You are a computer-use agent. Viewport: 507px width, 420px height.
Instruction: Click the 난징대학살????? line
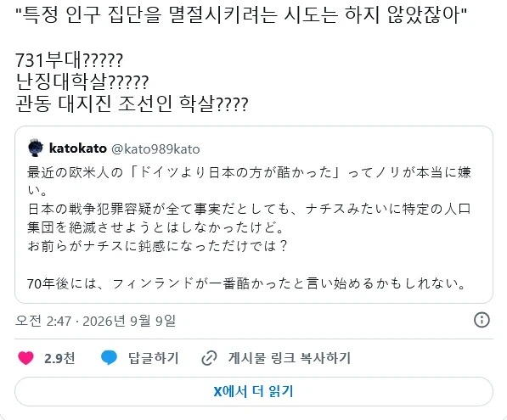pyautogui.click(x=82, y=82)
